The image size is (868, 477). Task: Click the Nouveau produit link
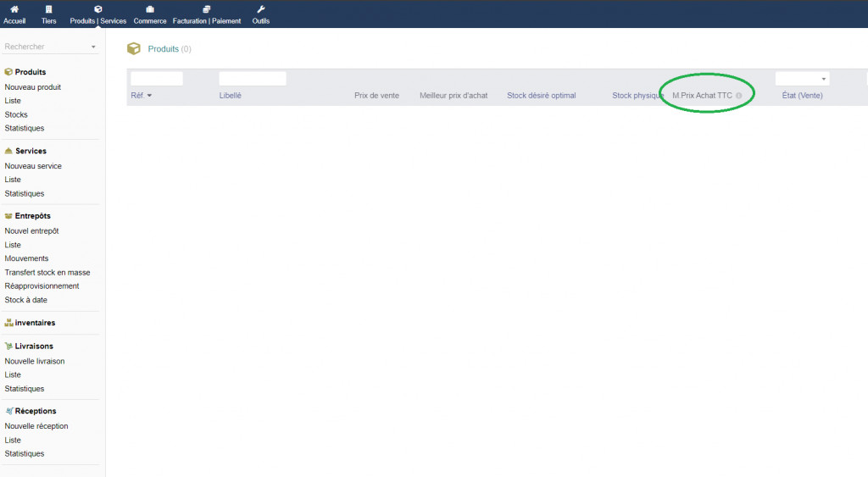(33, 87)
